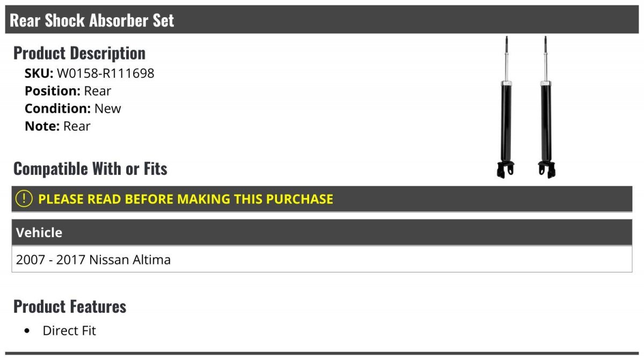Click the 'Condition: New' line

click(72, 108)
